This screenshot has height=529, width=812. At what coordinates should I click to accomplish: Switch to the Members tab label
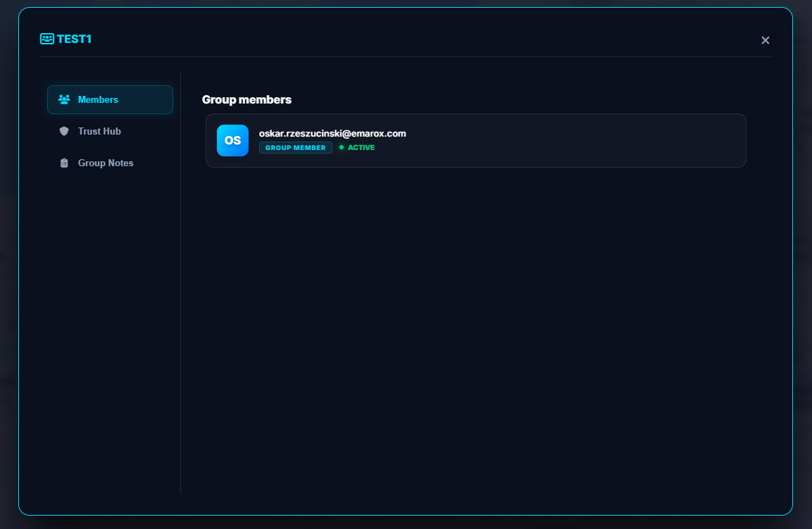pyautogui.click(x=98, y=99)
